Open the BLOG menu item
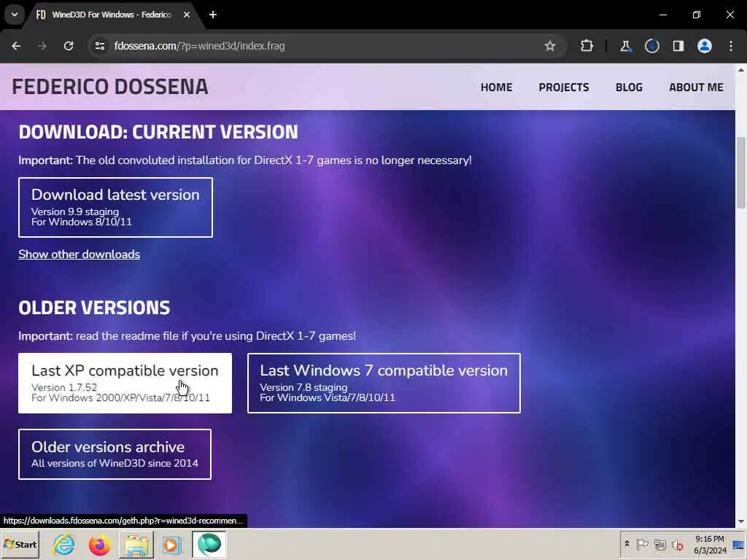Image resolution: width=747 pixels, height=560 pixels. pyautogui.click(x=629, y=87)
